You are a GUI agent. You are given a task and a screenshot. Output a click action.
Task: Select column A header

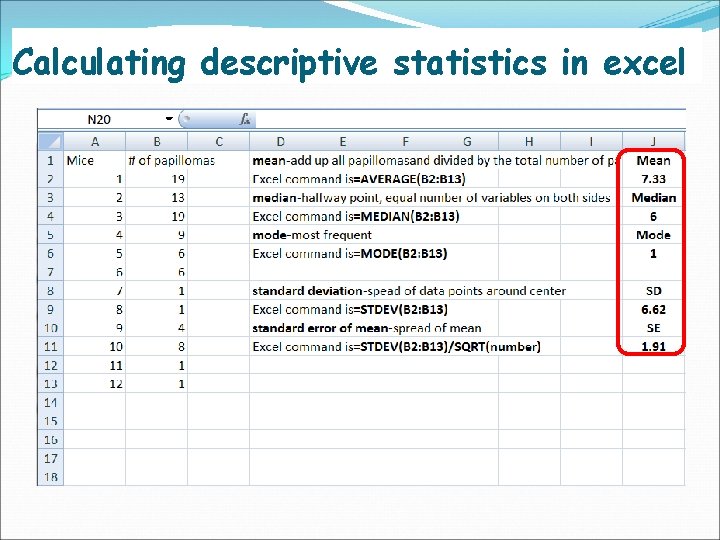95,141
